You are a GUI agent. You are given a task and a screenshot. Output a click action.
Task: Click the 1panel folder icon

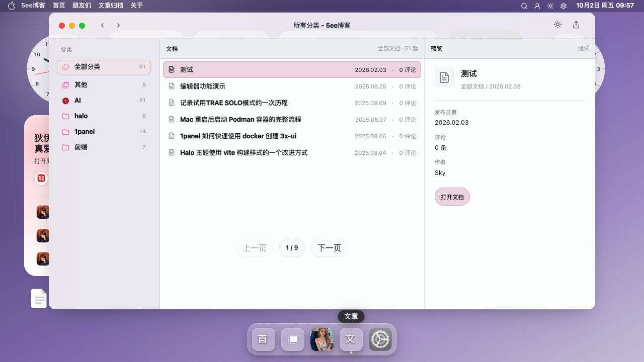point(65,132)
